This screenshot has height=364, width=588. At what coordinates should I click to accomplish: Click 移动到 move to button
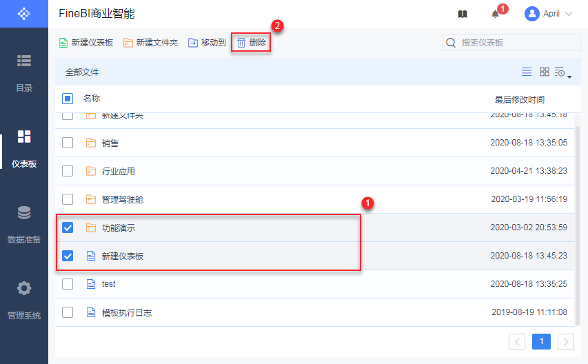click(x=207, y=43)
